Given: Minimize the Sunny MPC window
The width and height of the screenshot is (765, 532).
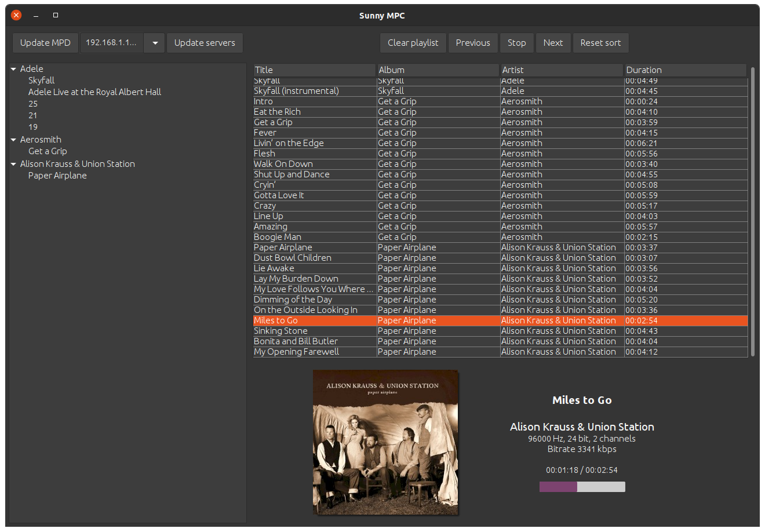Looking at the screenshot, I should [36, 16].
